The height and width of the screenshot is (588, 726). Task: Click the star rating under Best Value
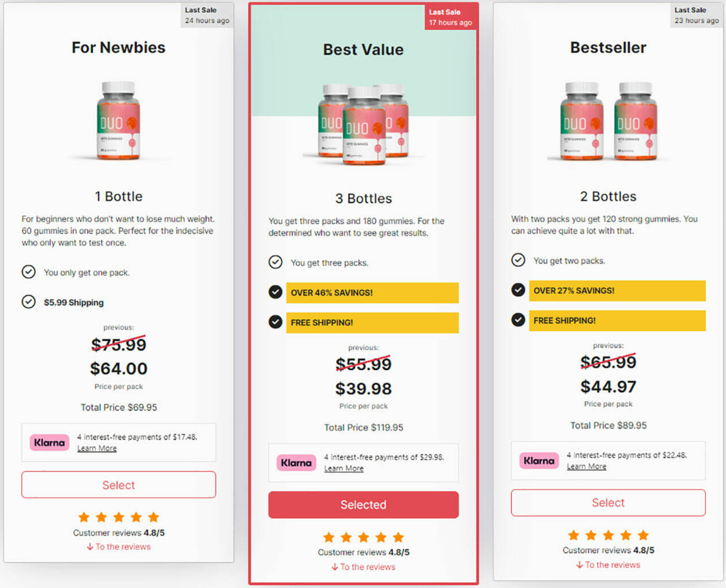(363, 537)
